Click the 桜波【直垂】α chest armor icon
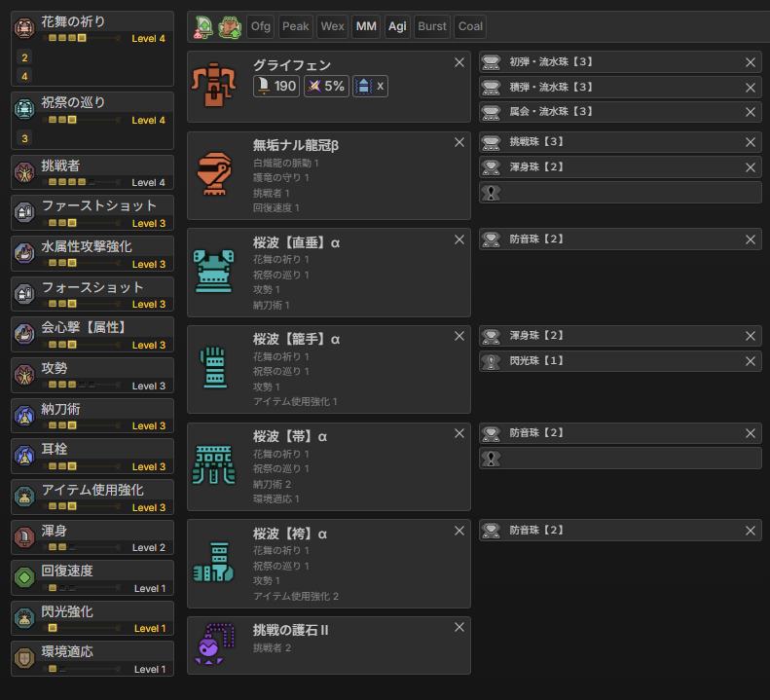Viewport: 770px width, 700px height. 214,272
